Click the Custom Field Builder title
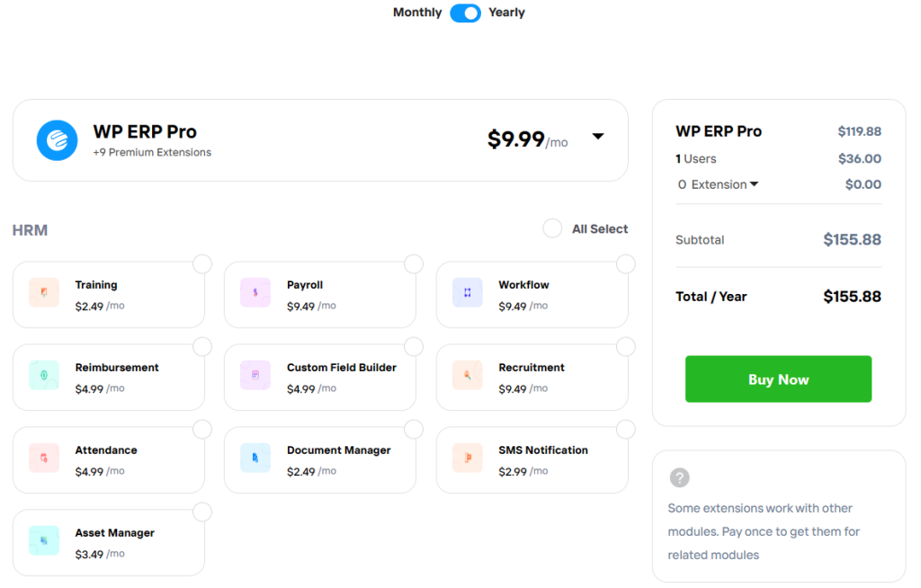921x588 pixels. (x=342, y=368)
